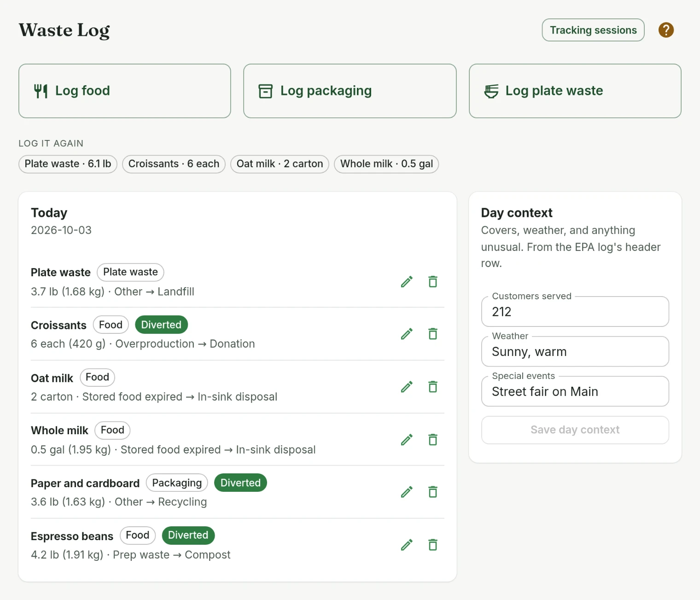
Task: Click the Food tag on Whole milk
Action: [x=112, y=430]
